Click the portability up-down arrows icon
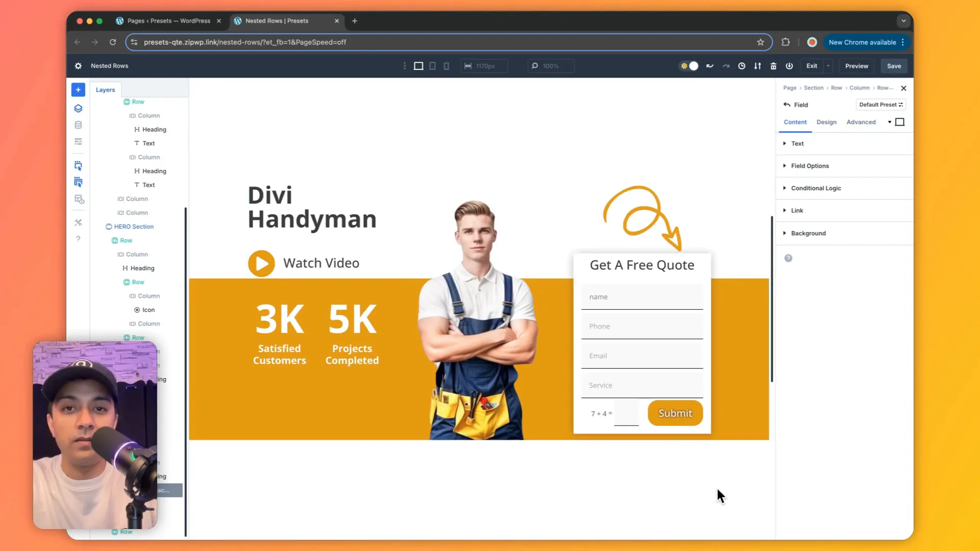This screenshot has height=551, width=980. click(x=757, y=66)
